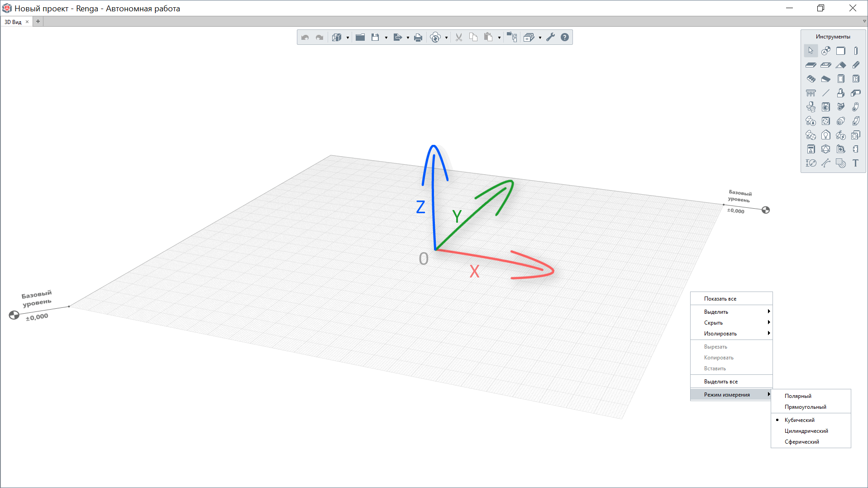Select the Полярный measurement mode
The width and height of the screenshot is (868, 488).
(811, 396)
